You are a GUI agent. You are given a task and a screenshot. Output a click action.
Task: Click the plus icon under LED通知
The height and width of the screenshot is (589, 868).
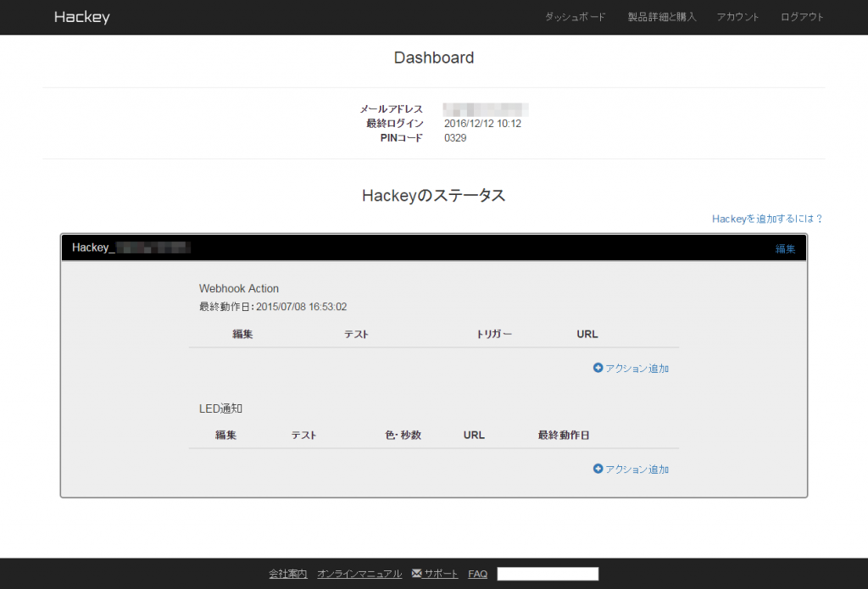click(598, 469)
